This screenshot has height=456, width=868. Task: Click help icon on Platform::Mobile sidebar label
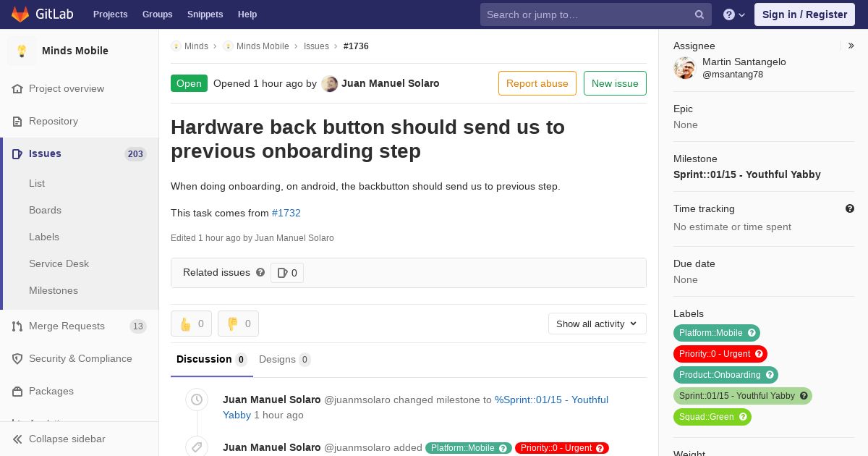752,333
